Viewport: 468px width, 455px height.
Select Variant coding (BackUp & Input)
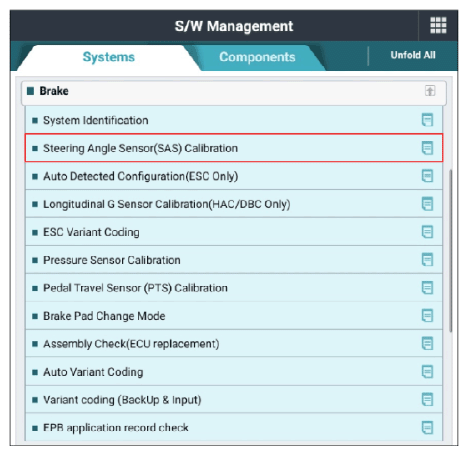coord(234,400)
